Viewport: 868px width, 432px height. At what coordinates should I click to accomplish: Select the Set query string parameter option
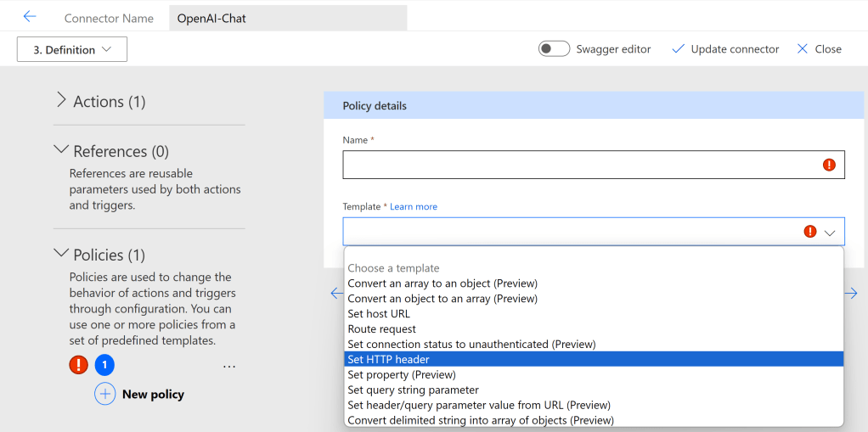coord(413,390)
